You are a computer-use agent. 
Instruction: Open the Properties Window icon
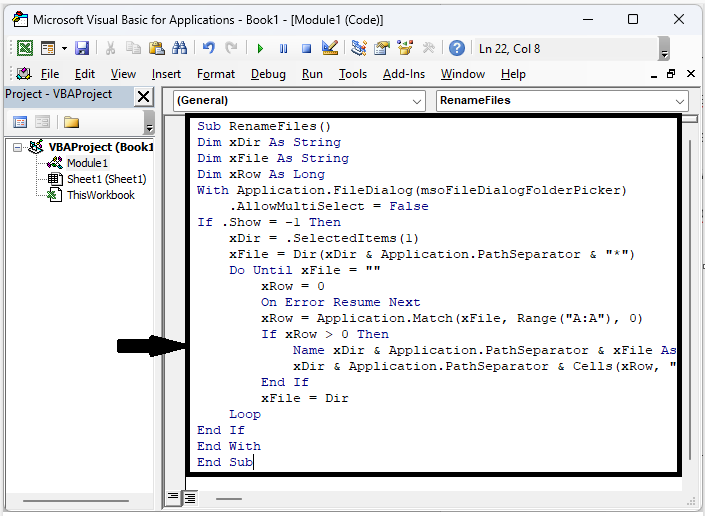[x=382, y=48]
